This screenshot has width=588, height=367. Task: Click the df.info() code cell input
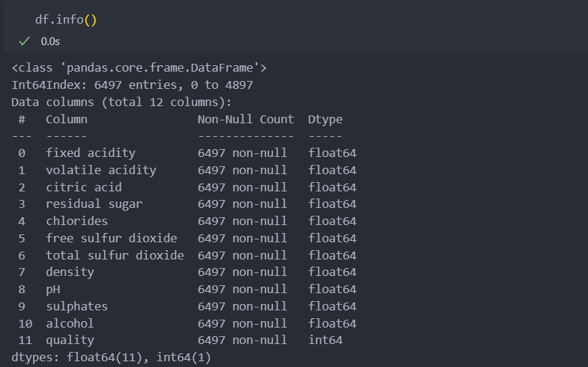point(66,19)
